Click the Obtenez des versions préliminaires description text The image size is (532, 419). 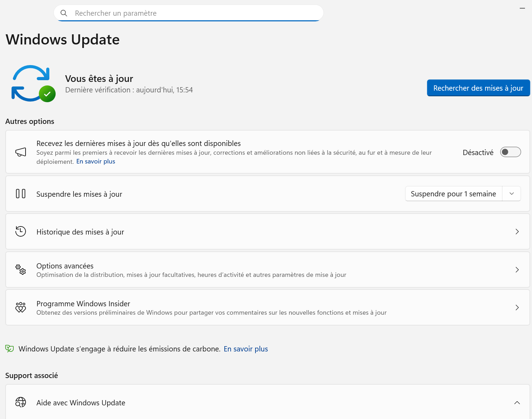211,313
